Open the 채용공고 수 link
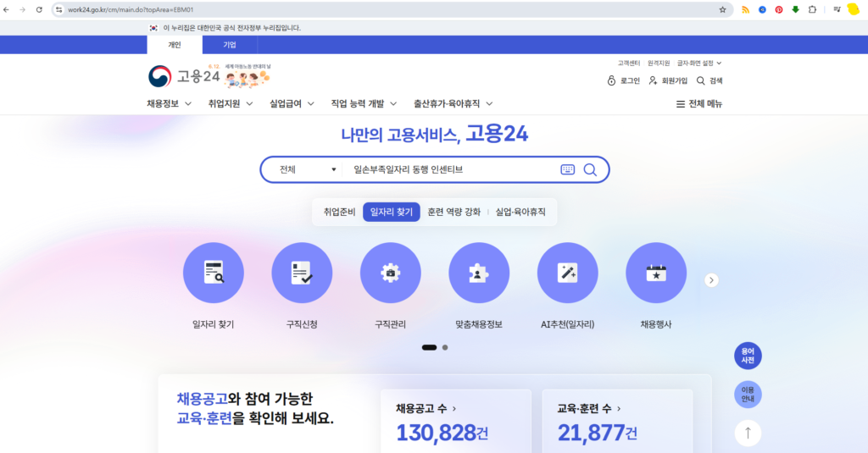Image resolution: width=868 pixels, height=453 pixels. point(426,409)
